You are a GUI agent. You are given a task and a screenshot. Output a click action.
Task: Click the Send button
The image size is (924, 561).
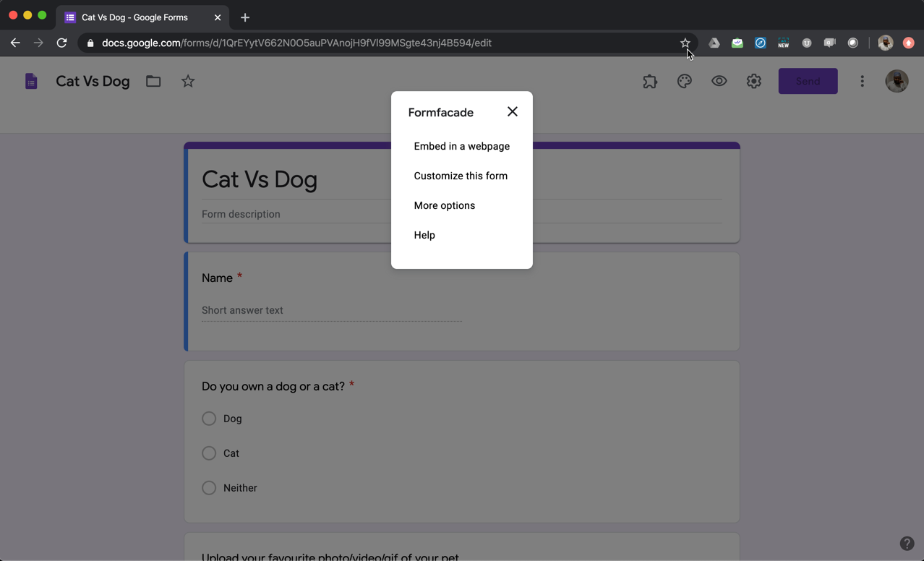click(x=808, y=81)
